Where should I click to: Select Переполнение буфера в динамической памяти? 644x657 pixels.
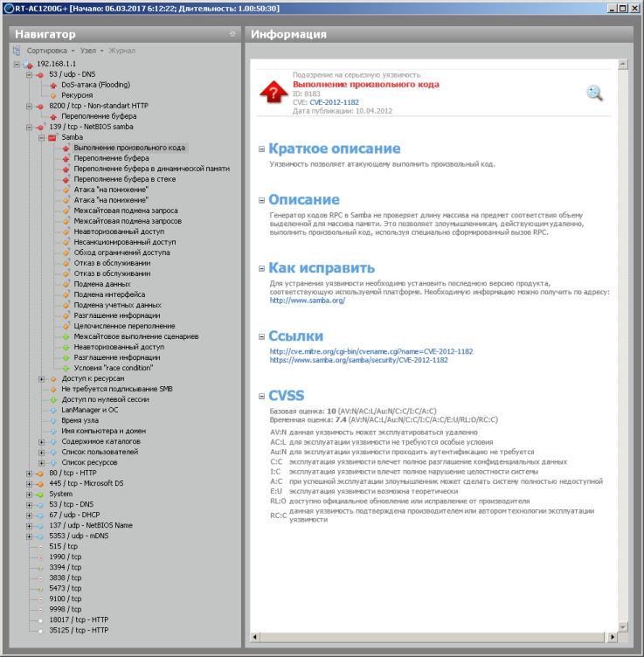pos(152,169)
